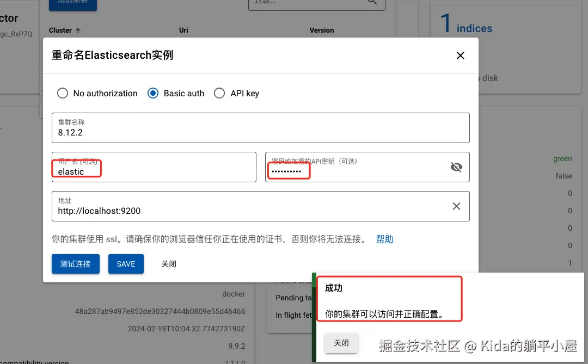The height and width of the screenshot is (364, 588).
Task: Open the 帮助 help link
Action: pyautogui.click(x=385, y=239)
